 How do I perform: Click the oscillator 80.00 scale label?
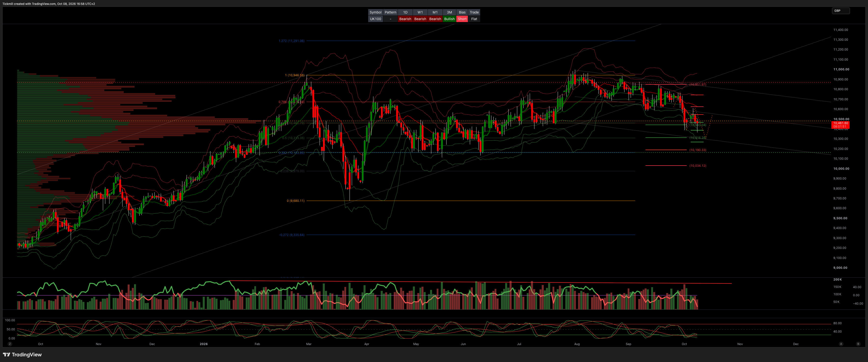(837, 323)
